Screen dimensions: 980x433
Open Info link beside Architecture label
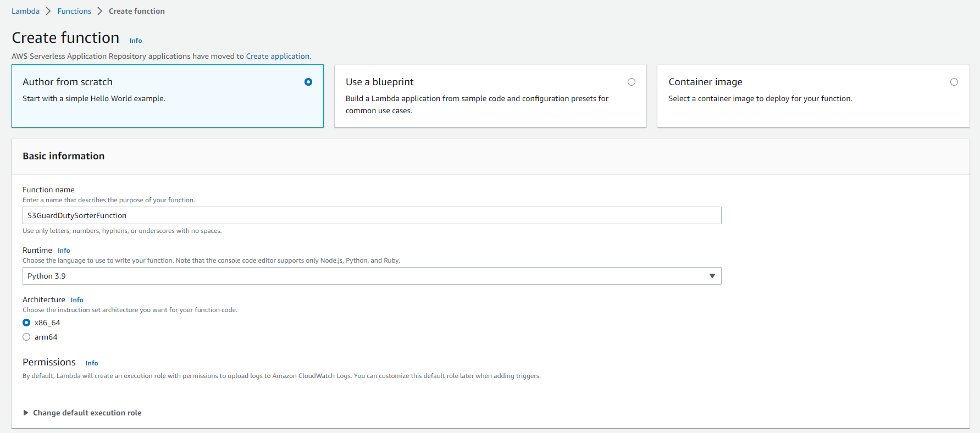pos(77,300)
